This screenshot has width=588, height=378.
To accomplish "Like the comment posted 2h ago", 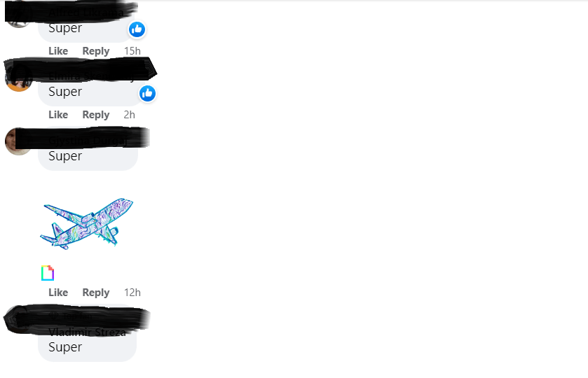I will [58, 115].
